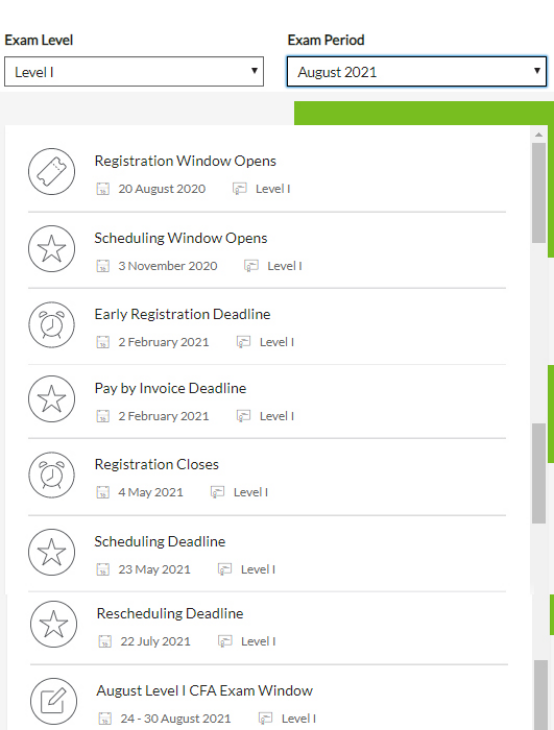554x730 pixels.
Task: Click the star icon beside Scheduling Deadline
Action: click(51, 552)
